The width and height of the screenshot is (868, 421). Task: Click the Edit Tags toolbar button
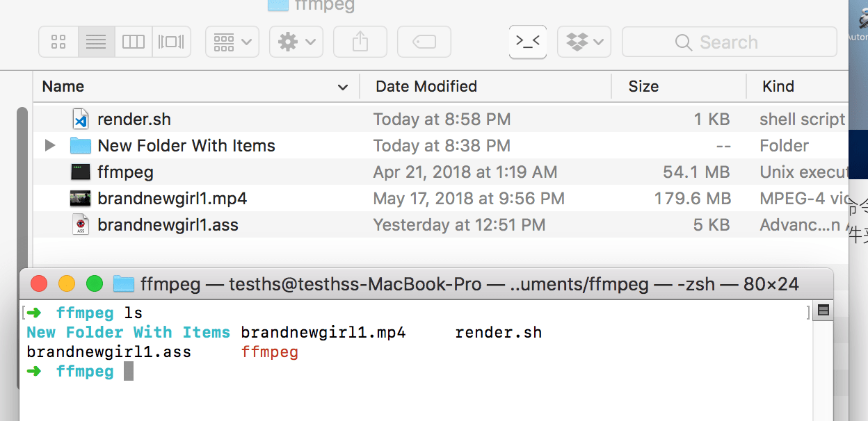[x=424, y=42]
